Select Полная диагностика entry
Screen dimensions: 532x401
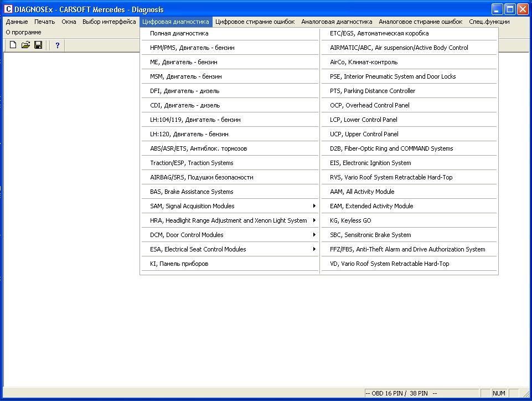230,33
